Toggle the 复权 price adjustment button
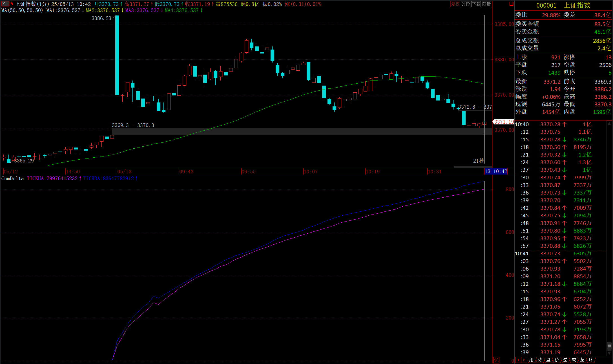Viewport: 613px width, 364px height. pyautogui.click(x=455, y=4)
